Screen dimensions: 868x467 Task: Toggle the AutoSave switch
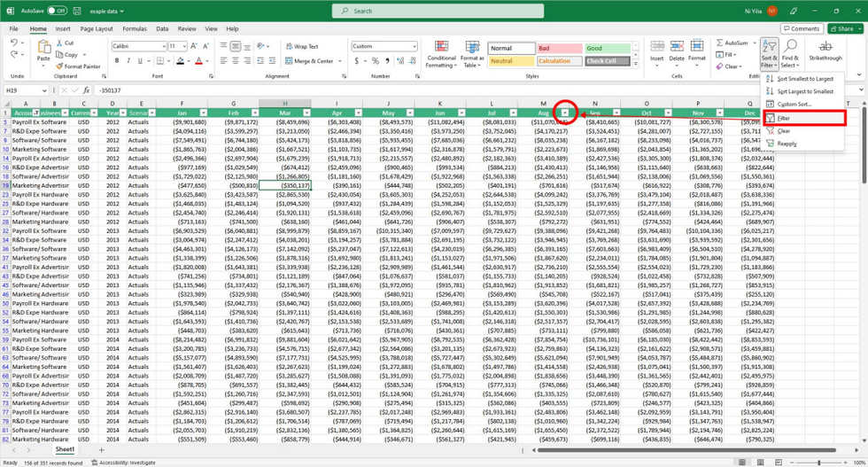pyautogui.click(x=57, y=11)
